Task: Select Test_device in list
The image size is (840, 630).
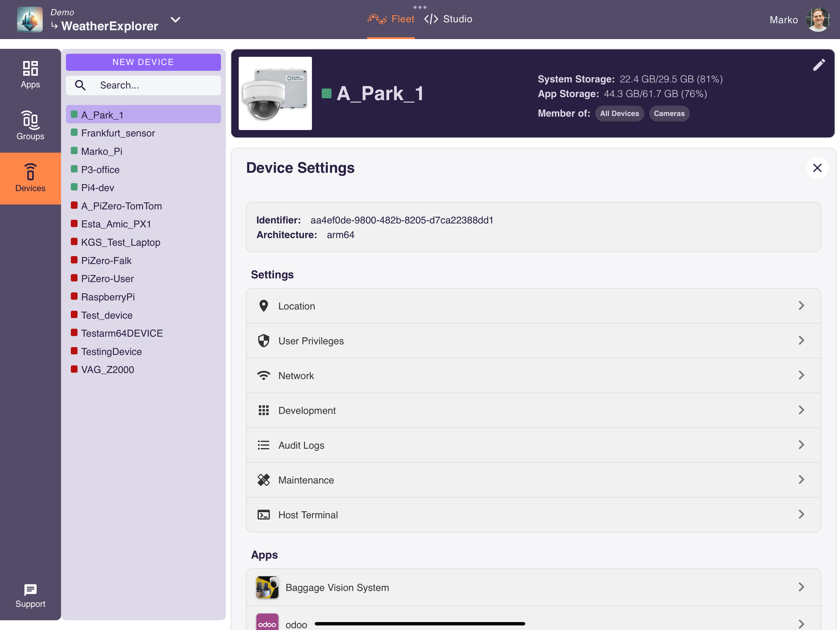Action: pos(143,315)
